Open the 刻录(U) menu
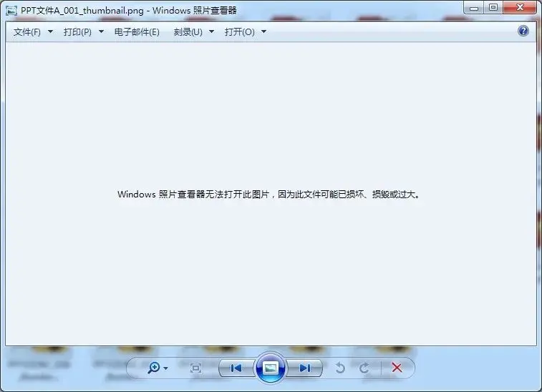 click(x=188, y=32)
